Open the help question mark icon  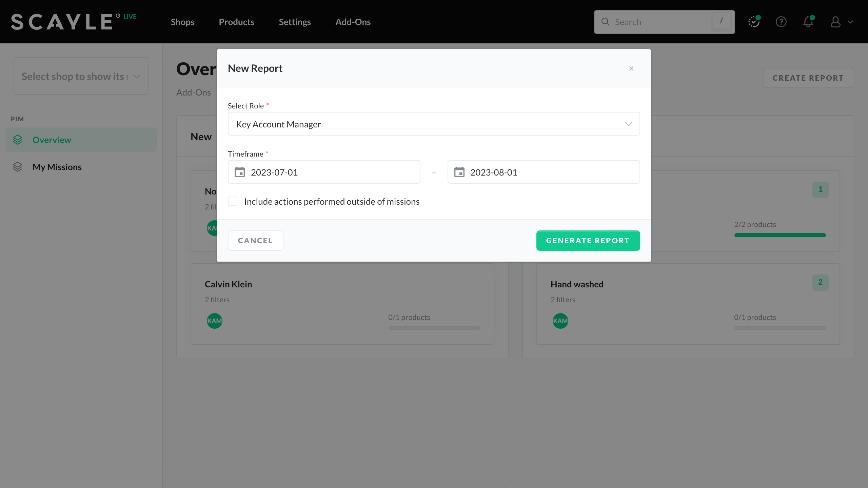pos(781,22)
